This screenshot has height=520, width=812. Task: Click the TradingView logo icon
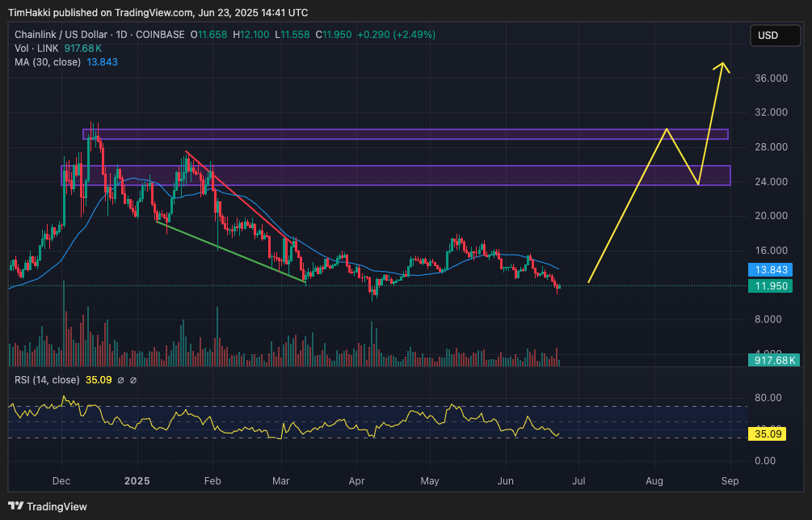pyautogui.click(x=15, y=507)
